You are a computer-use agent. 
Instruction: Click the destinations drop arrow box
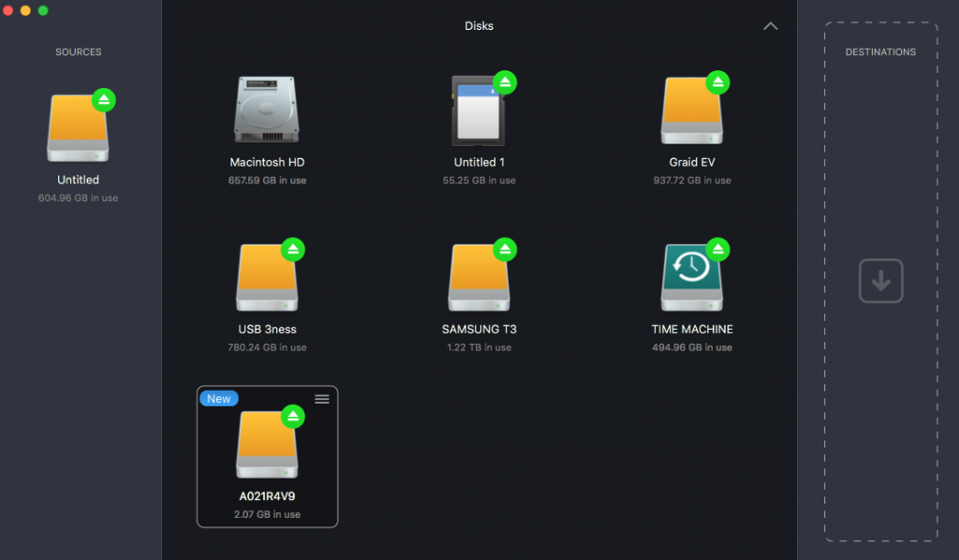(x=880, y=281)
